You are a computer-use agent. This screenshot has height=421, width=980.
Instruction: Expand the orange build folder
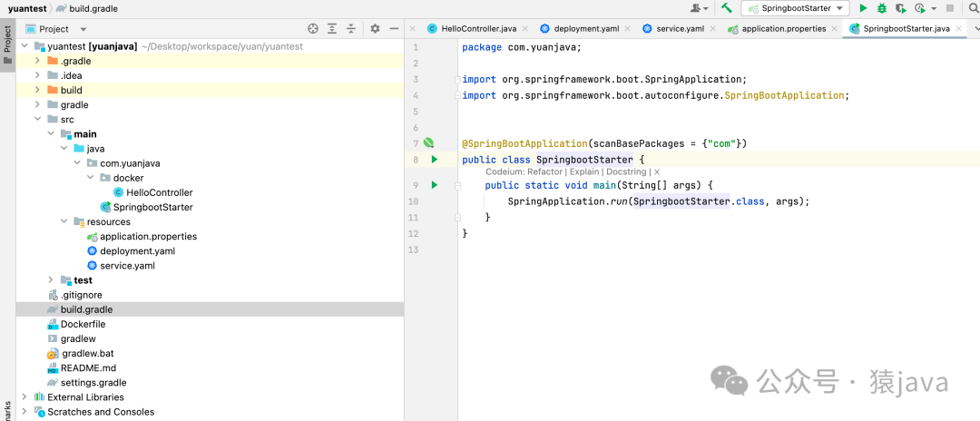37,90
